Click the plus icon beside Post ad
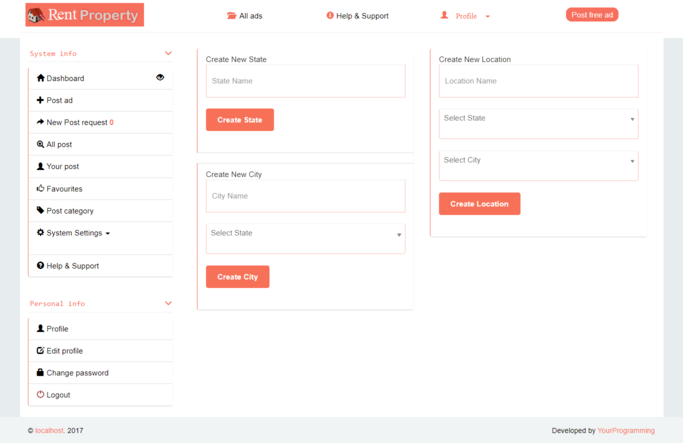The image size is (683, 443). pos(40,100)
